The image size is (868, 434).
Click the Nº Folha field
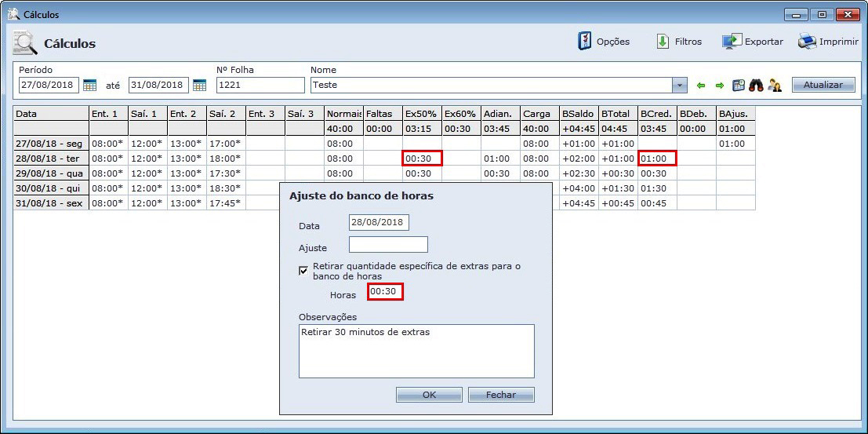(260, 85)
